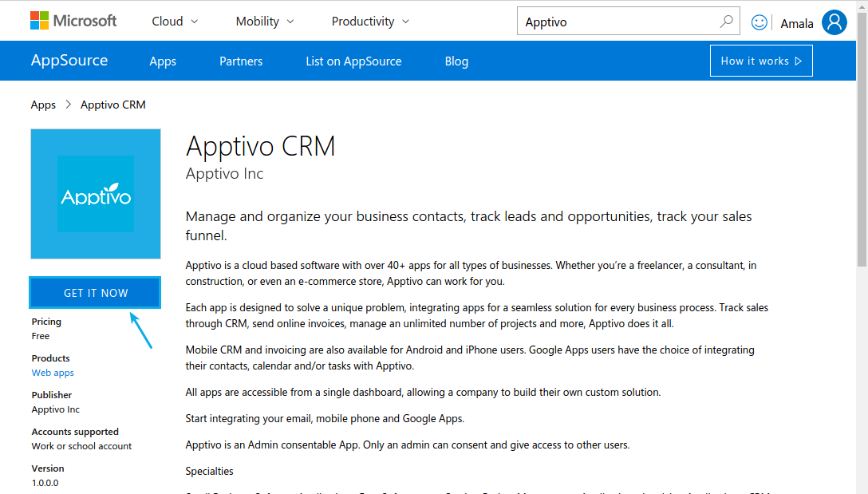
Task: Expand the Mobility dropdown menu
Action: 265,22
